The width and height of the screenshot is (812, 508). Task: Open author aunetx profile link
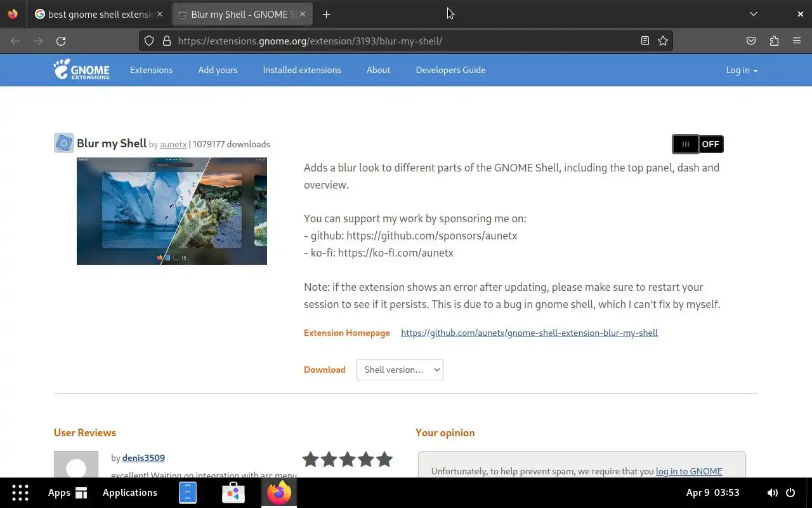(173, 144)
